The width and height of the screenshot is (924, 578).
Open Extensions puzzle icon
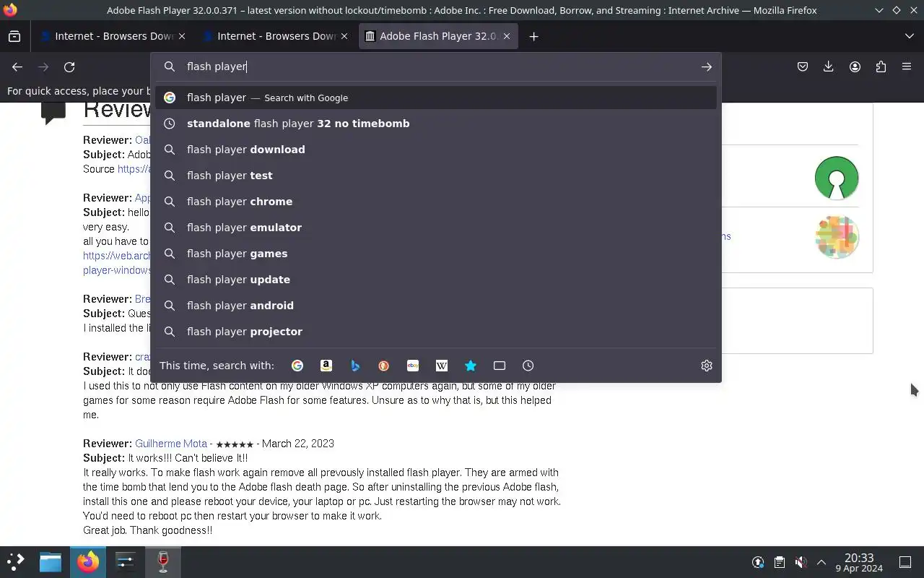tap(881, 66)
